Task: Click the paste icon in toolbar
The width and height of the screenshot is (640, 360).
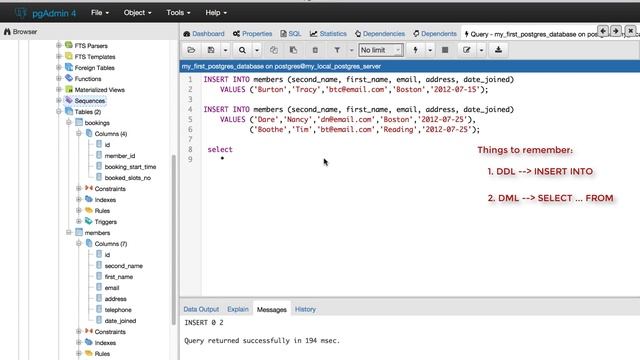Action: 293,50
